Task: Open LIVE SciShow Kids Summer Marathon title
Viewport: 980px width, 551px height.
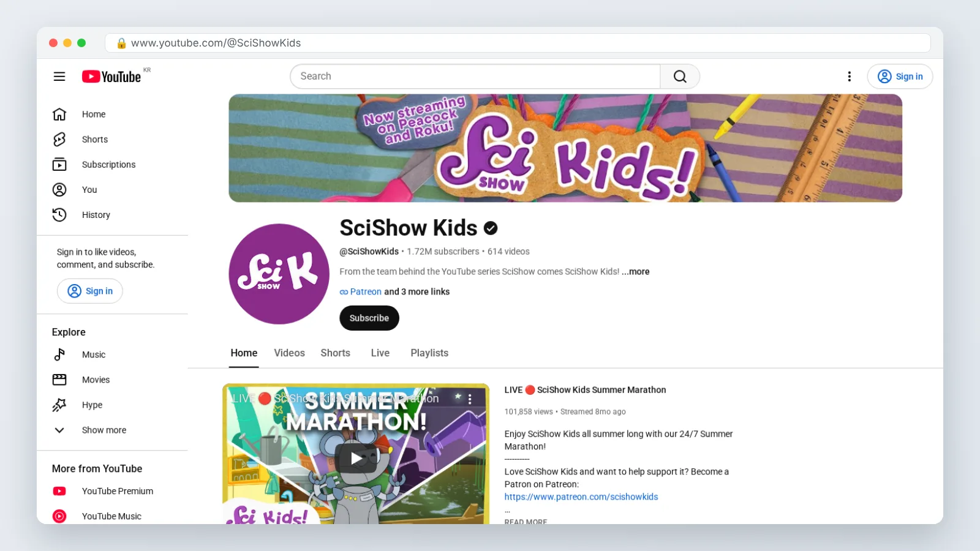Action: tap(585, 390)
